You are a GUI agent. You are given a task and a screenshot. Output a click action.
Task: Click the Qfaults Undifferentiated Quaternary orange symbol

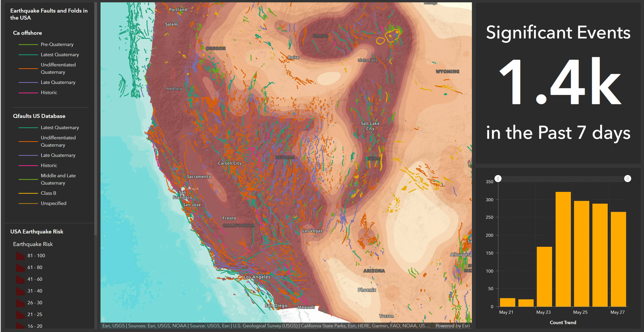tap(28, 142)
